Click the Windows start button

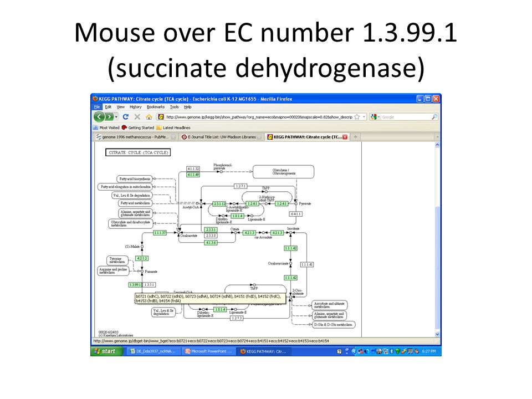click(106, 351)
